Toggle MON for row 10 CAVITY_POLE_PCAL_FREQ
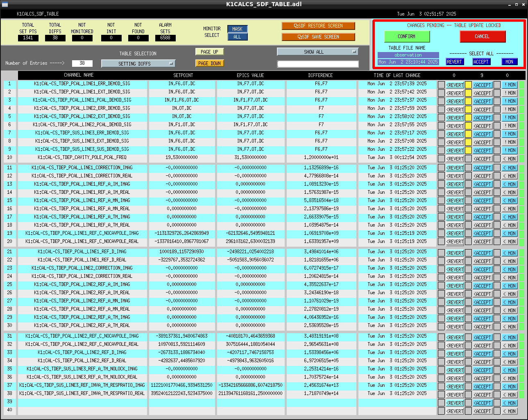Viewport: 528px width, 420px height. [510, 159]
